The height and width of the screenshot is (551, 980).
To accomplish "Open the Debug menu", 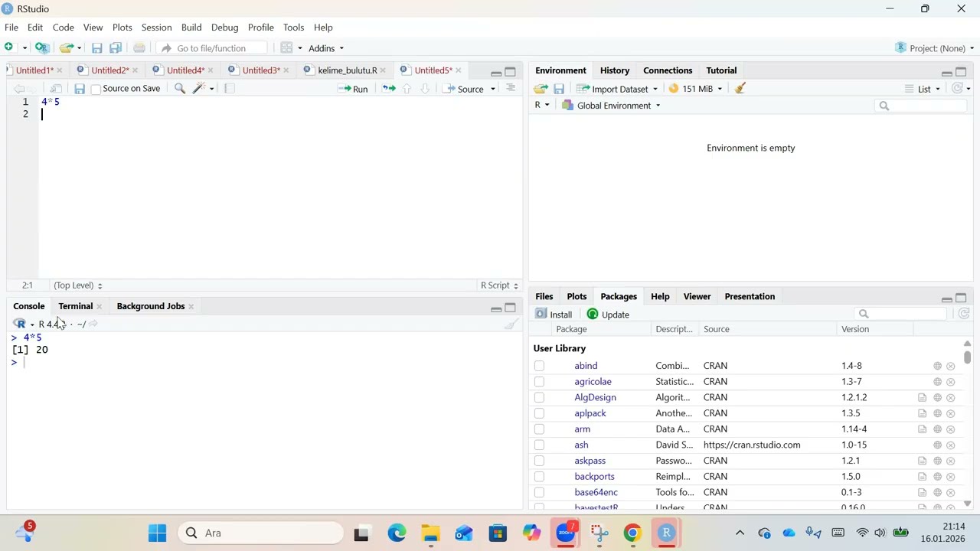I will point(224,28).
